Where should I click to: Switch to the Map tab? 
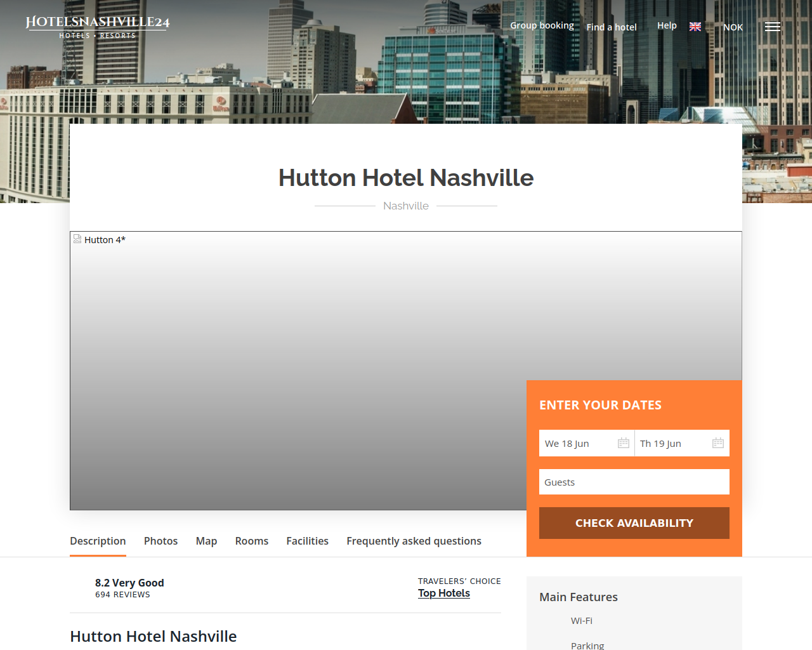click(206, 541)
